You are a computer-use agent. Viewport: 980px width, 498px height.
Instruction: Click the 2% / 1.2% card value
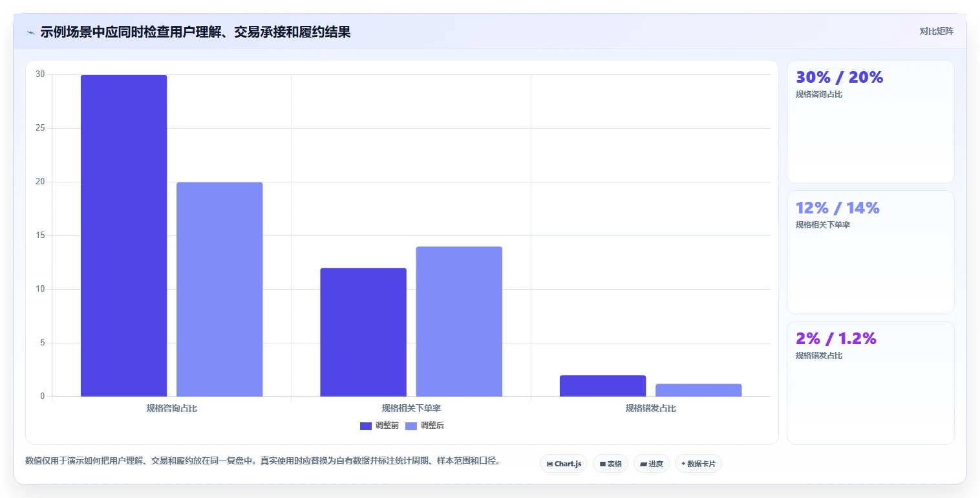click(836, 338)
